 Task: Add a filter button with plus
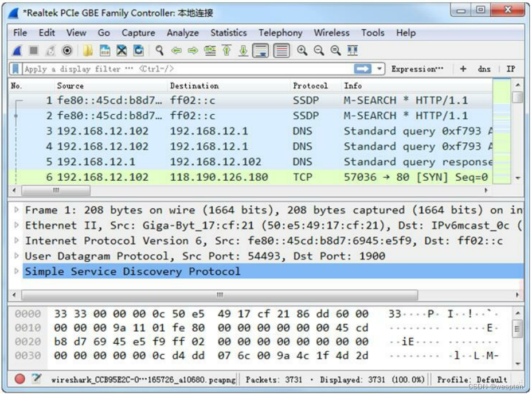point(463,69)
